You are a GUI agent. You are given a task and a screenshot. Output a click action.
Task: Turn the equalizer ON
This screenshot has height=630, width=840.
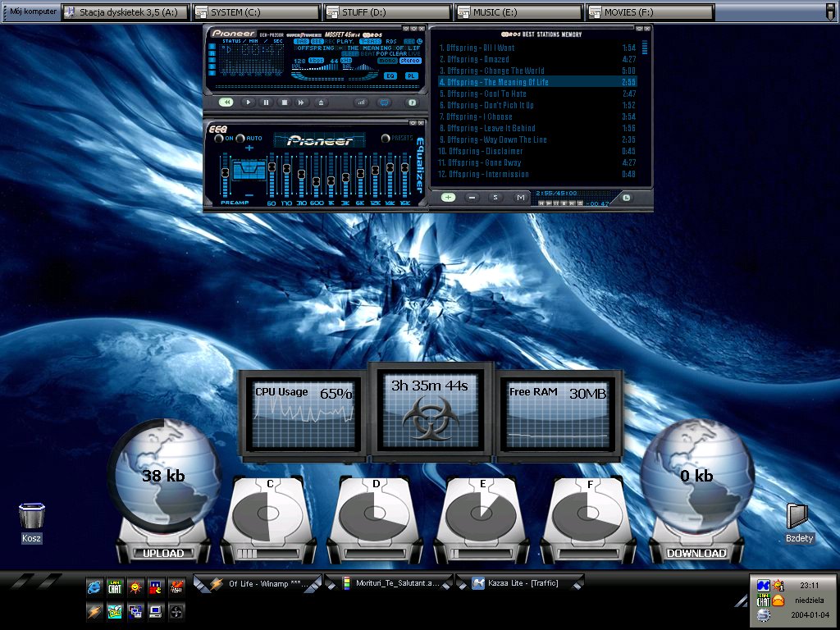(x=218, y=139)
